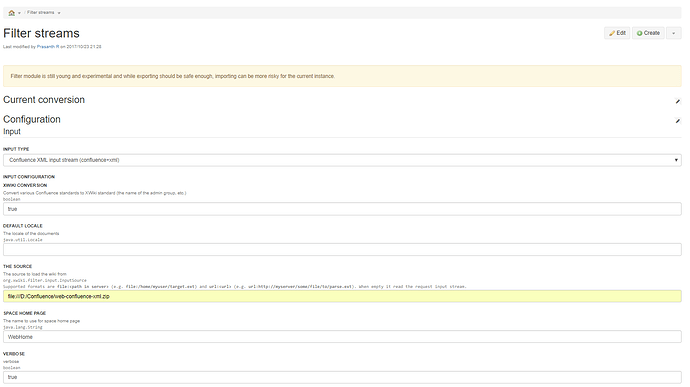Click the Edit button
Image resolution: width=690 pixels, height=387 pixels.
(x=617, y=33)
